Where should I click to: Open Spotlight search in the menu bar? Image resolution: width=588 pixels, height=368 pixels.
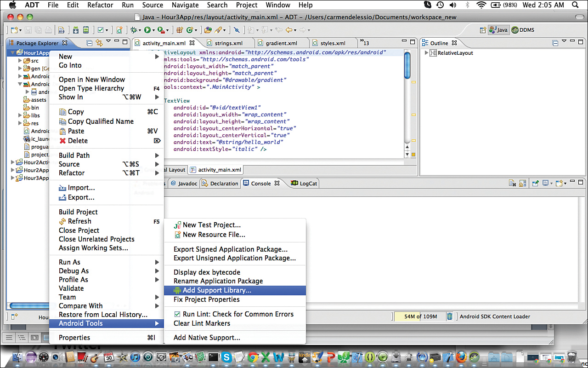tap(576, 5)
